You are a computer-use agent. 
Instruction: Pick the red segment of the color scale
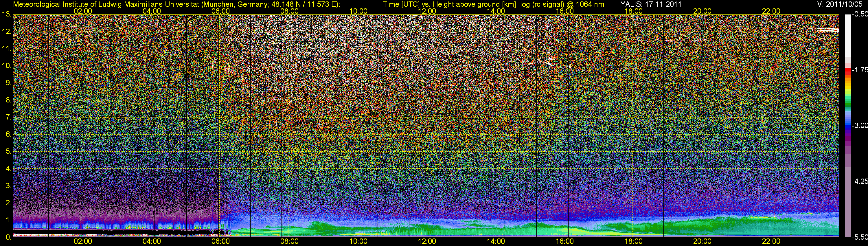click(848, 71)
